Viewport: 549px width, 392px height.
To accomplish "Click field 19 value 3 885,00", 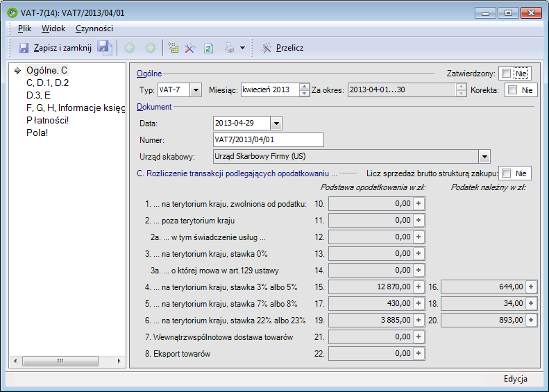I will coord(371,320).
